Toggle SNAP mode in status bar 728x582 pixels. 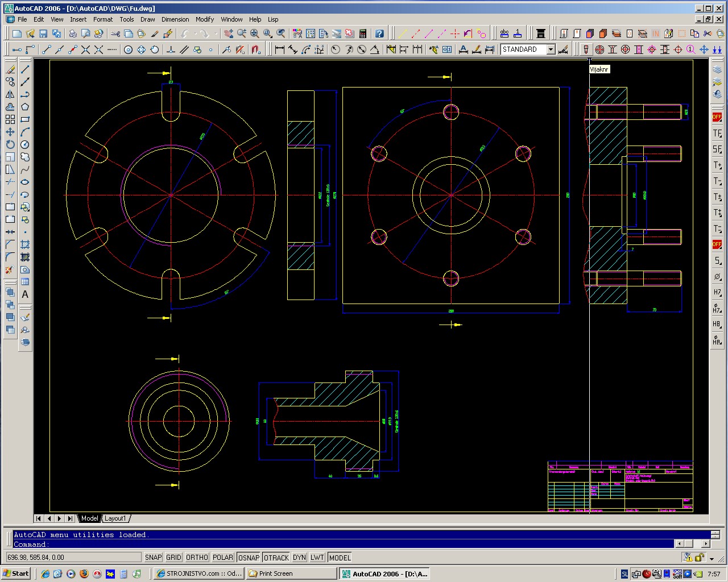point(153,558)
